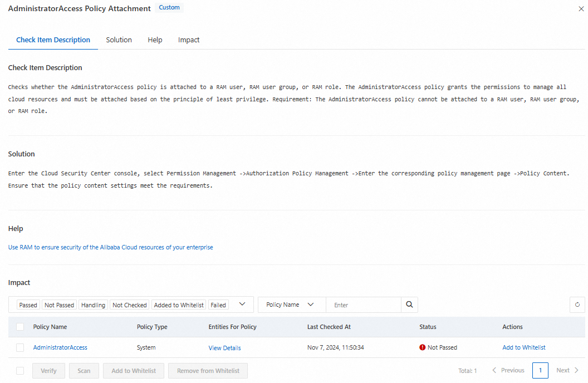Click the System policy type cell
The width and height of the screenshot is (588, 383).
pos(146,347)
